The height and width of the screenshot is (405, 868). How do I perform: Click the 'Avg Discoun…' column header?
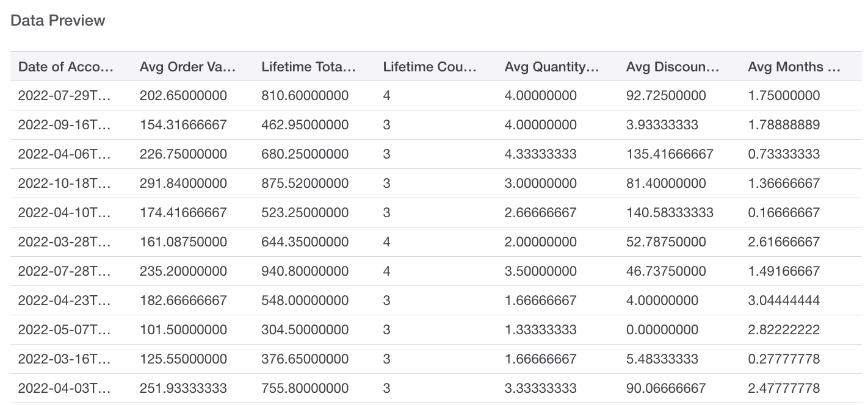[673, 66]
